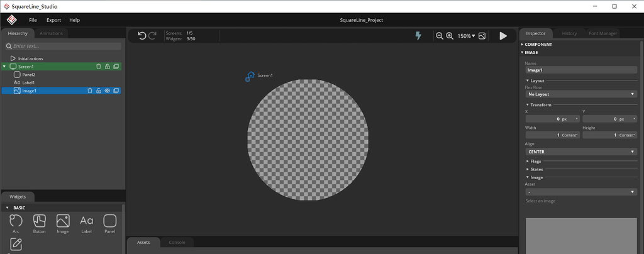The width and height of the screenshot is (644, 254).
Task: Expand the States group
Action: click(528, 170)
